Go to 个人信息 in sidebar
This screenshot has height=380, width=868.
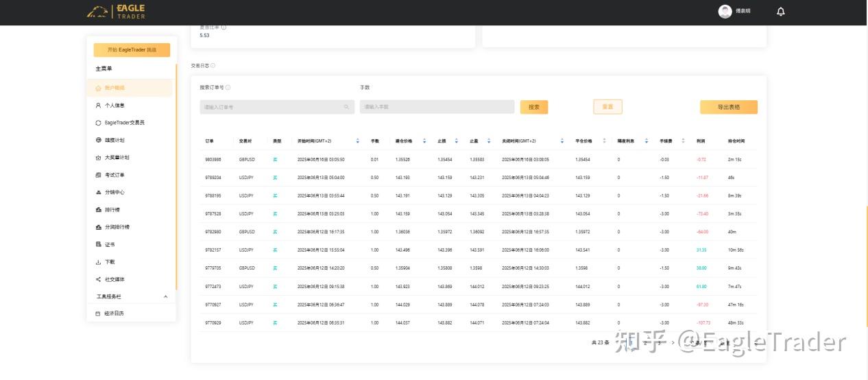click(114, 106)
